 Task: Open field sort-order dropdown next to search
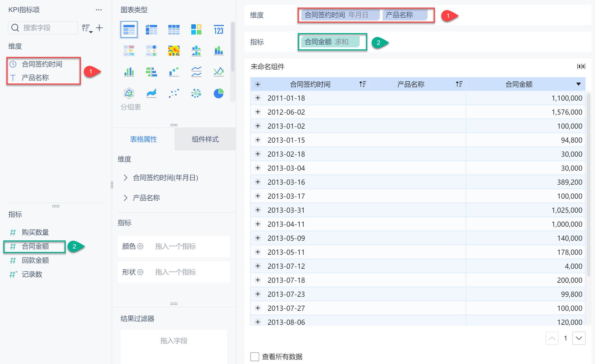(x=87, y=28)
